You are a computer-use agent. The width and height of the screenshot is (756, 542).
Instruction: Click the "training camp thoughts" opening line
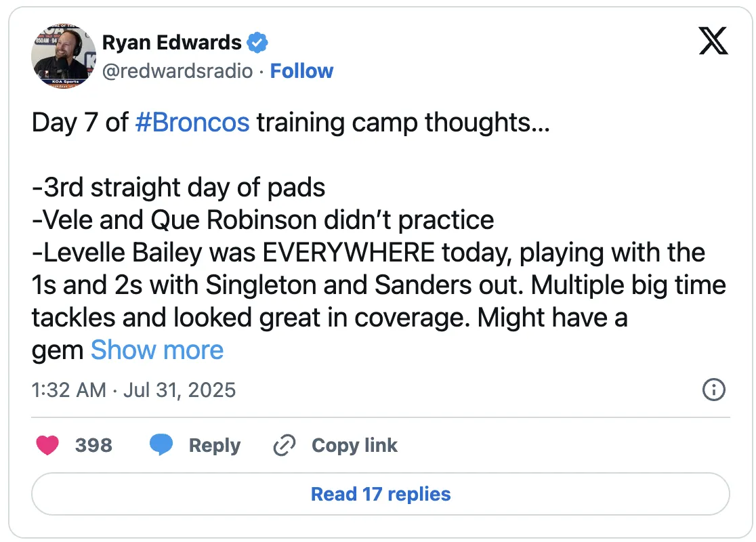(291, 122)
